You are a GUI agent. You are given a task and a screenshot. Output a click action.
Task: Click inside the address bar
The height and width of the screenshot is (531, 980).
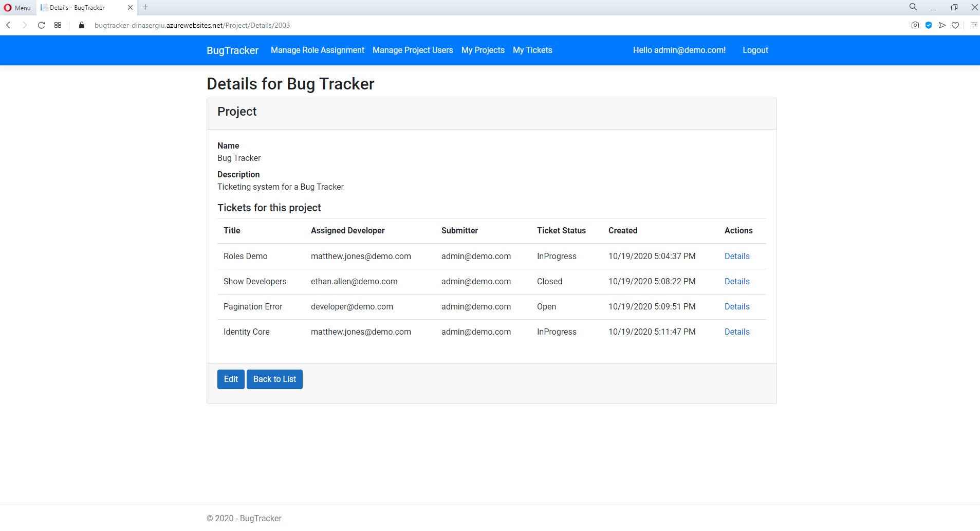pos(206,25)
